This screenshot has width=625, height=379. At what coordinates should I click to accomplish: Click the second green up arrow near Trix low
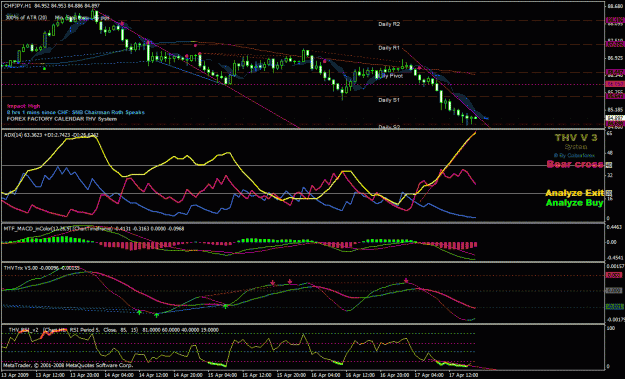(x=157, y=315)
